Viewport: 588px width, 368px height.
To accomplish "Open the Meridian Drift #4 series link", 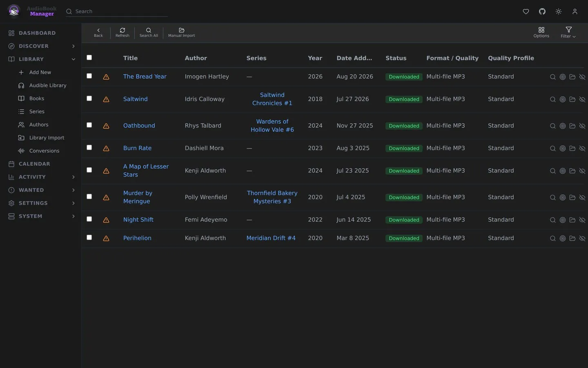I will point(271,238).
